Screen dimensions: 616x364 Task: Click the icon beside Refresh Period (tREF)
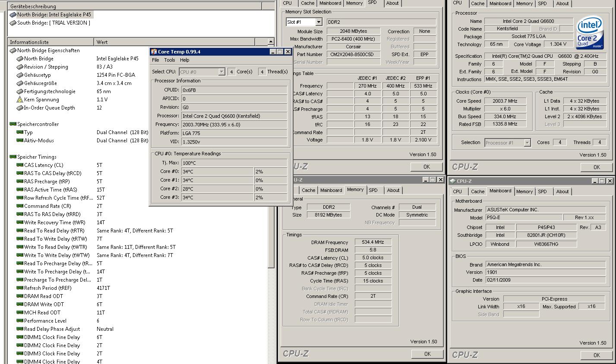click(20, 288)
